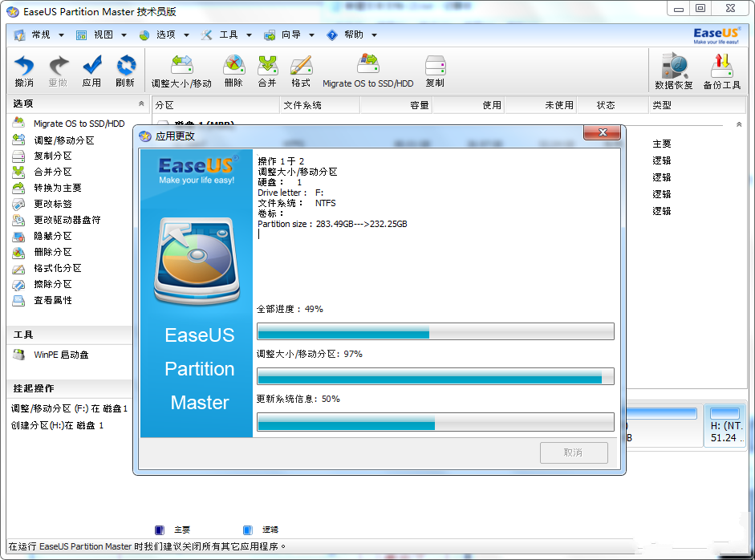
Task: Open the 向导 menu dropdown arrow
Action: click(311, 35)
